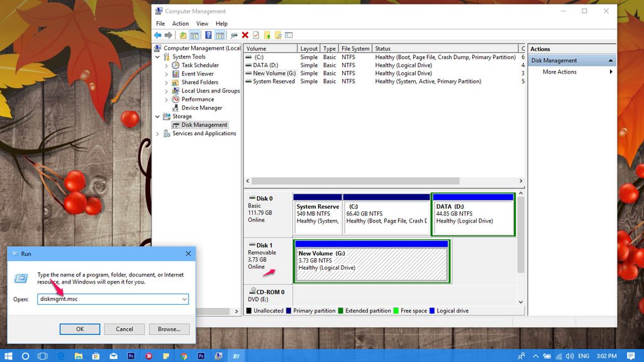Click the Forward arrow in Computer Management toolbar
Screen dimensions: 644x362
pyautogui.click(x=169, y=35)
